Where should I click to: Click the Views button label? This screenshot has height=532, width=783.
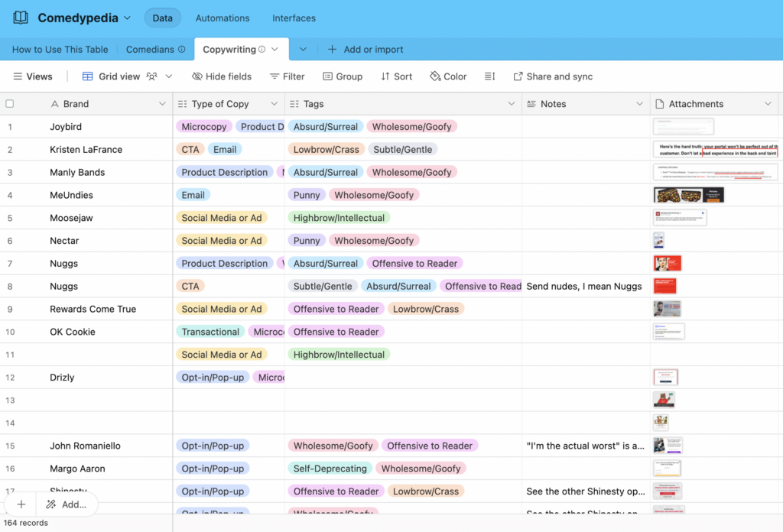click(40, 76)
